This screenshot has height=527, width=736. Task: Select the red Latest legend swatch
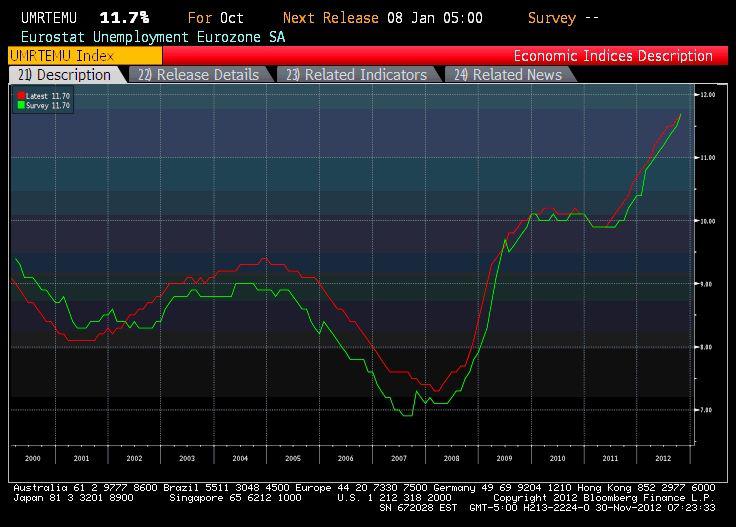[x=21, y=95]
